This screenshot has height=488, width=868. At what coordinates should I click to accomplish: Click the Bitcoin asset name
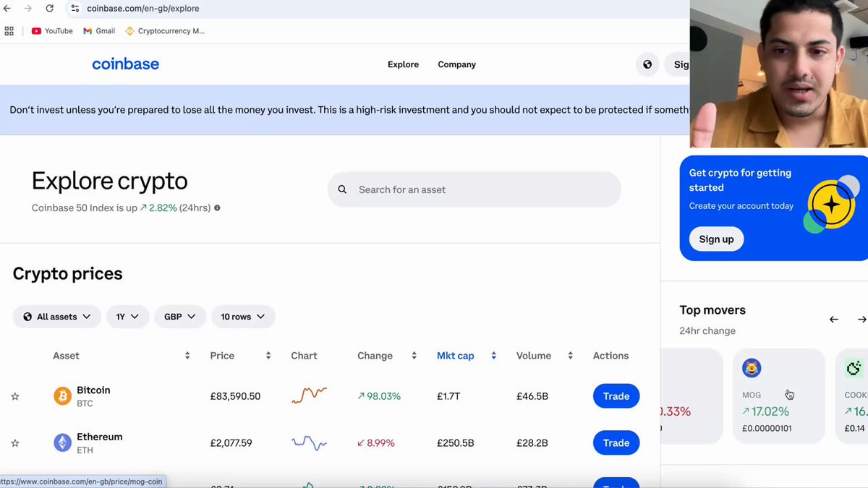point(93,390)
